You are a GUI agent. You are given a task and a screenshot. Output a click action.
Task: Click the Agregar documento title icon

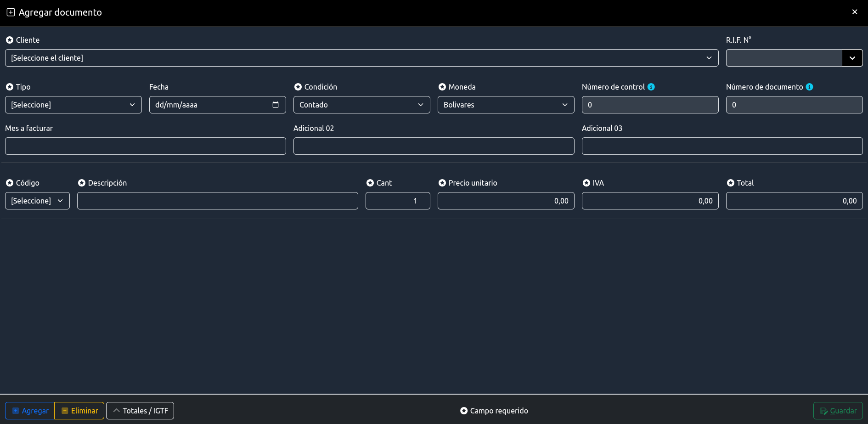(x=11, y=12)
